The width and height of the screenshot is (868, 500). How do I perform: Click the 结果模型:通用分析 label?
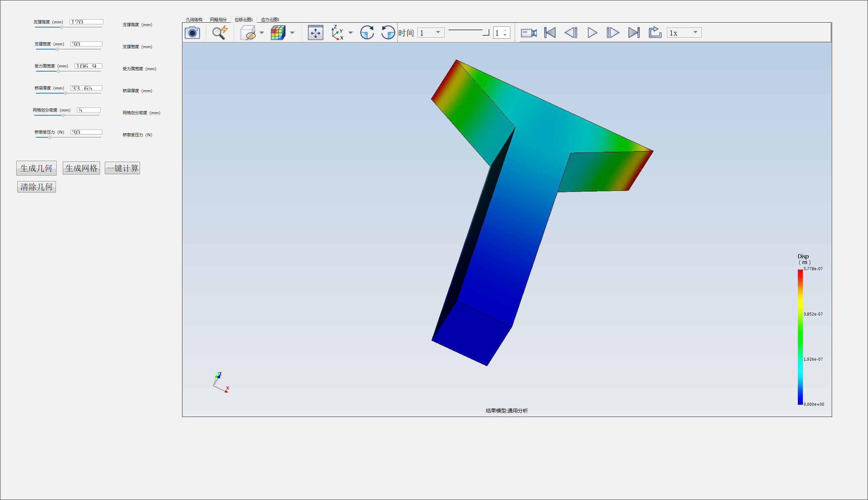click(507, 411)
